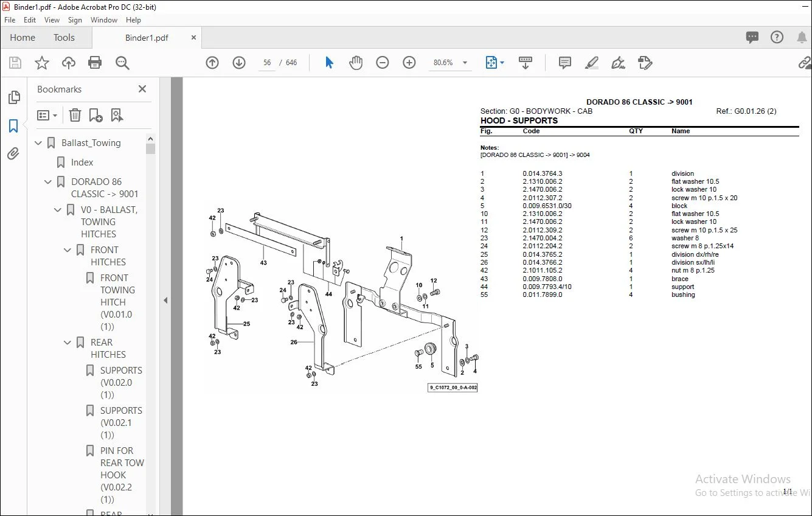Image resolution: width=812 pixels, height=516 pixels.
Task: Find the current bookmark
Action: [117, 115]
